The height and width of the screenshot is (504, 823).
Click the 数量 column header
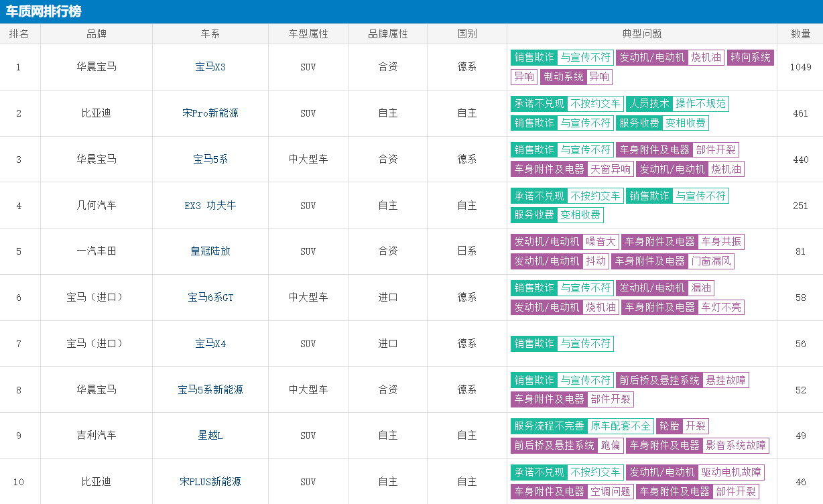click(801, 34)
